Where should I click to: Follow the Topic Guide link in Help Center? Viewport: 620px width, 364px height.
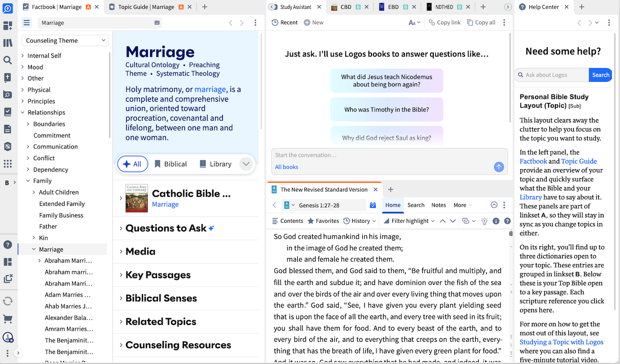[579, 162]
